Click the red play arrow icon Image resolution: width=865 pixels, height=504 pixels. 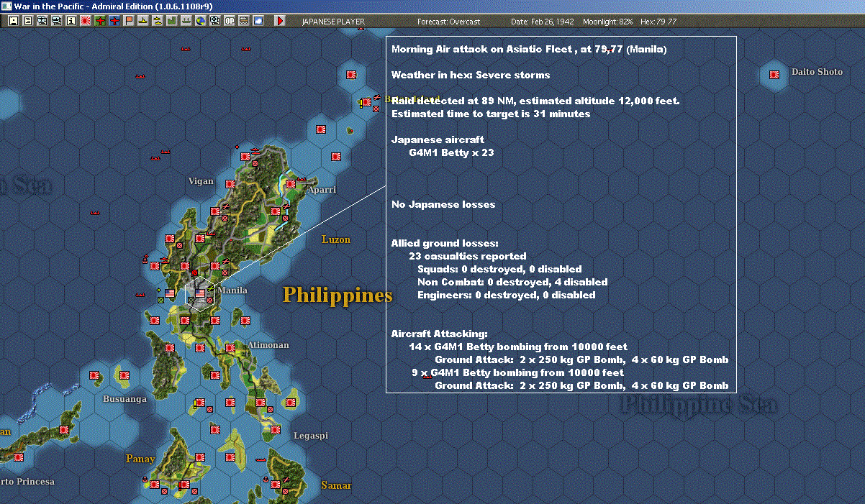[x=281, y=21]
